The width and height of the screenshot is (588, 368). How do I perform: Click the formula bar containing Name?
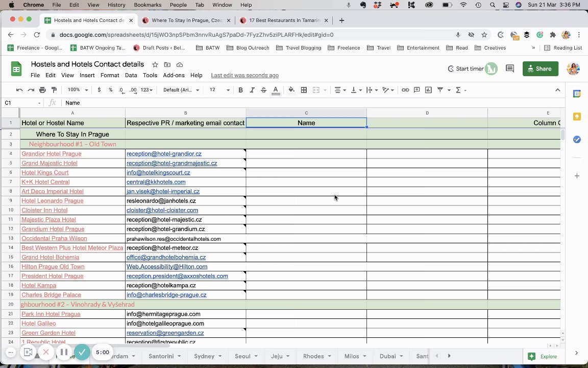tap(313, 103)
